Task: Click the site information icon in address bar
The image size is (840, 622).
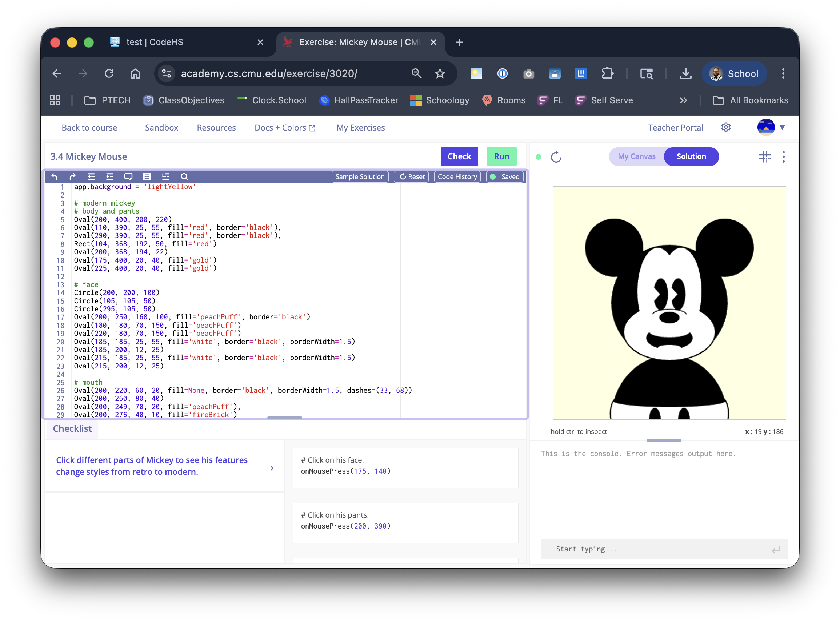Action: 166,73
